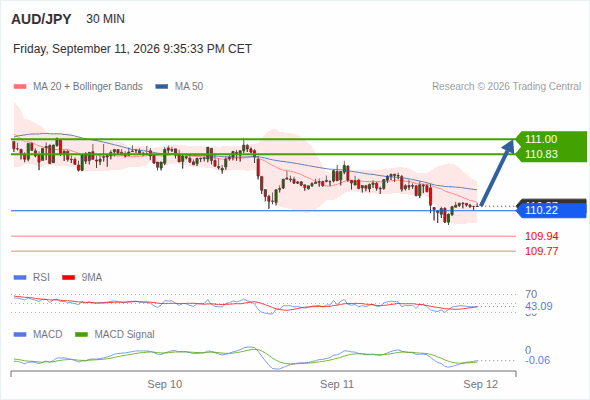Screen dimensions: 590x400
Task: Click the MA 50 blue legend swatch
Action: point(162,87)
